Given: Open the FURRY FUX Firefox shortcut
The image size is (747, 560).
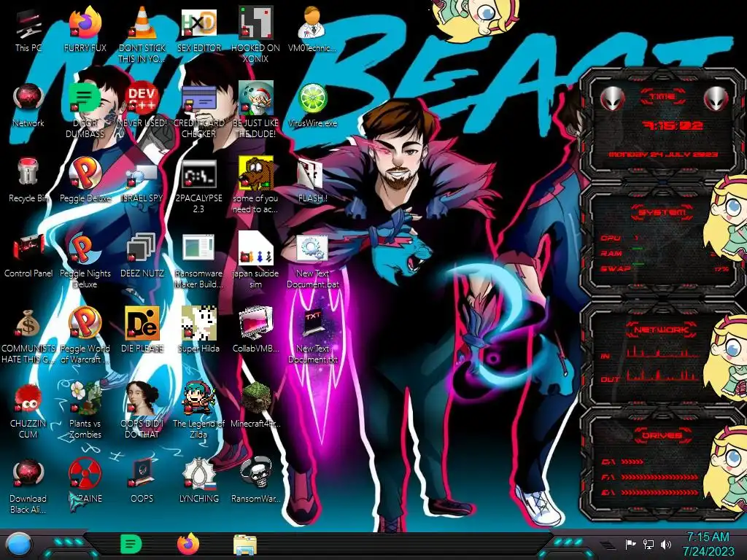Looking at the screenshot, I should (x=85, y=31).
